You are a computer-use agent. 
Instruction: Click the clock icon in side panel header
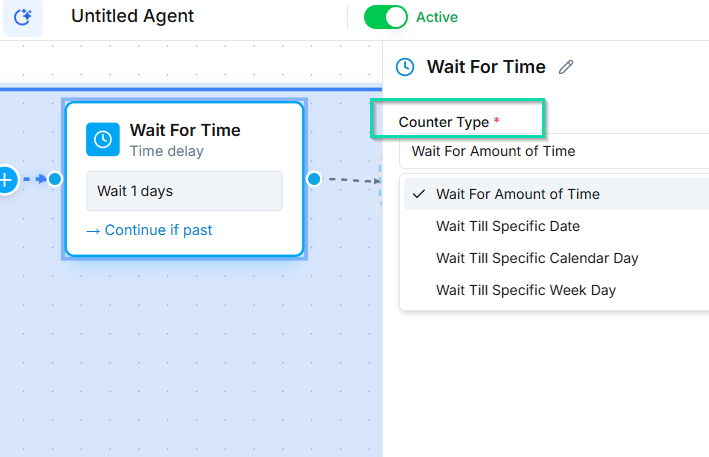[405, 67]
